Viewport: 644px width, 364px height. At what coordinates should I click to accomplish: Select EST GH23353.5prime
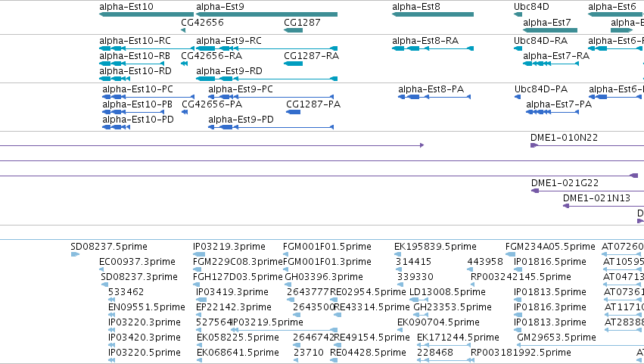click(x=421, y=315)
